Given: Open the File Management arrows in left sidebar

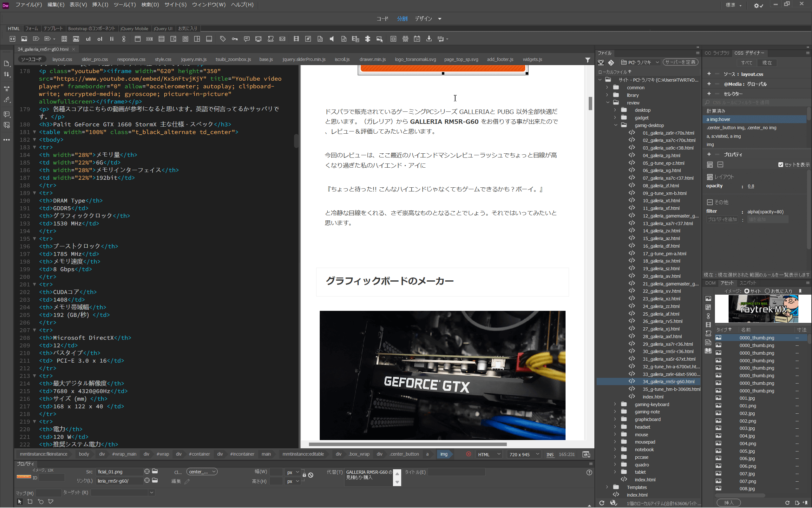Looking at the screenshot, I should tap(7, 75).
